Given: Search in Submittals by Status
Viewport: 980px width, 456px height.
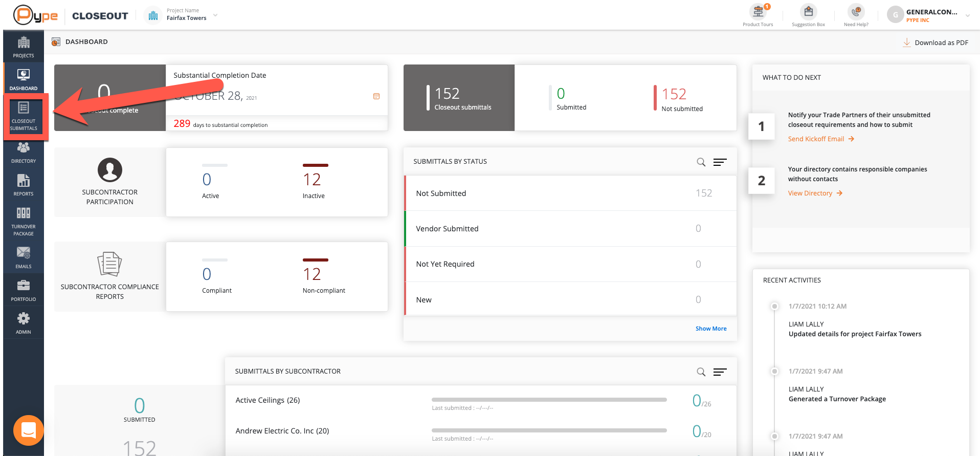Looking at the screenshot, I should click(x=701, y=162).
